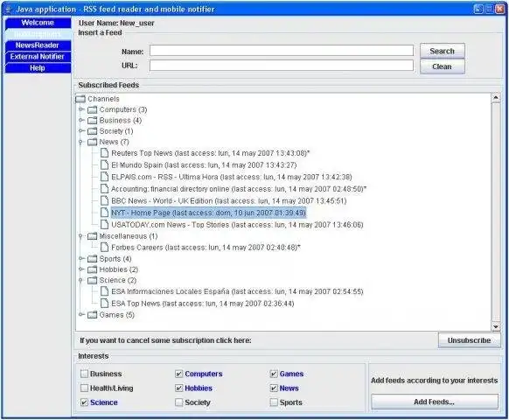Select the BBC News World feed text

point(229,200)
